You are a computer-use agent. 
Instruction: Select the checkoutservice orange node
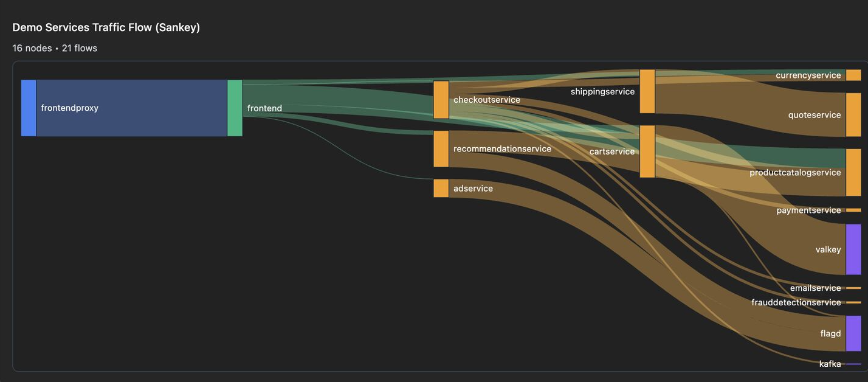(x=441, y=99)
